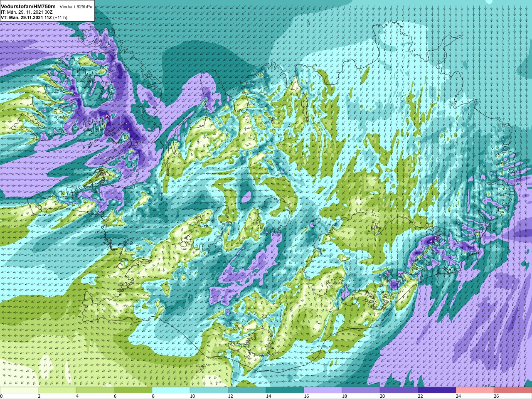The height and width of the screenshot is (399, 532).
Task: Click the 24–26 light pink legend swatch
Action: pyautogui.click(x=475, y=390)
